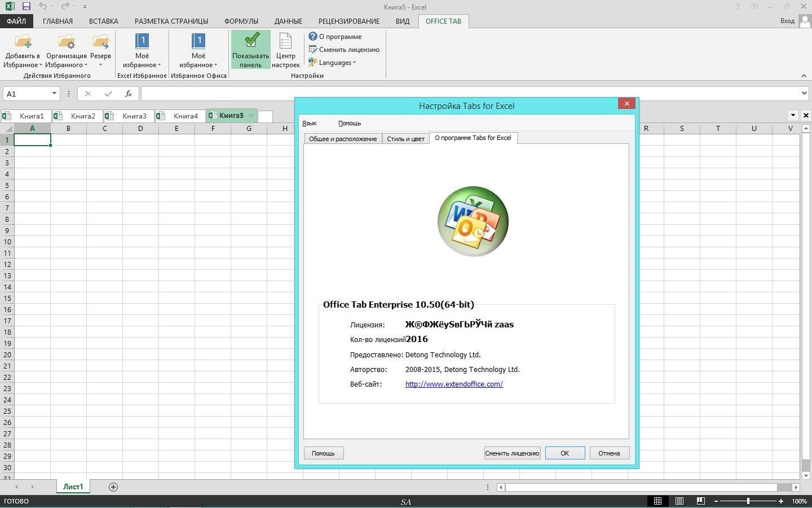Collapse the ribbon with the arrow

click(x=804, y=76)
